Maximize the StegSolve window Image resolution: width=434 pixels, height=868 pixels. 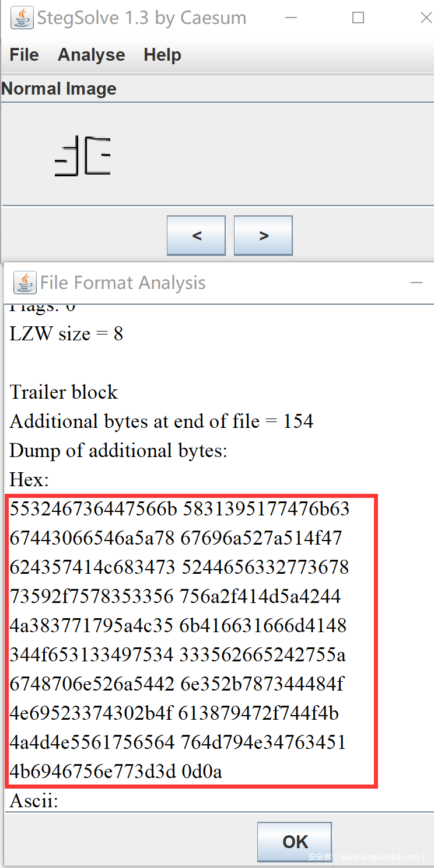click(x=358, y=18)
